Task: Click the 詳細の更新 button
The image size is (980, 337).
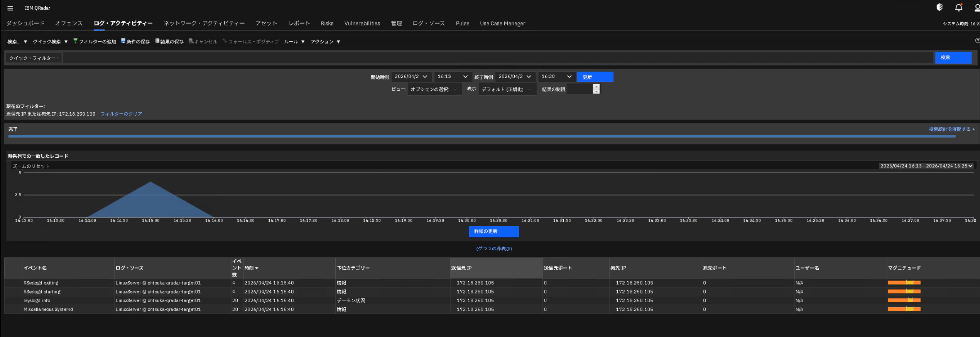Action: [493, 231]
